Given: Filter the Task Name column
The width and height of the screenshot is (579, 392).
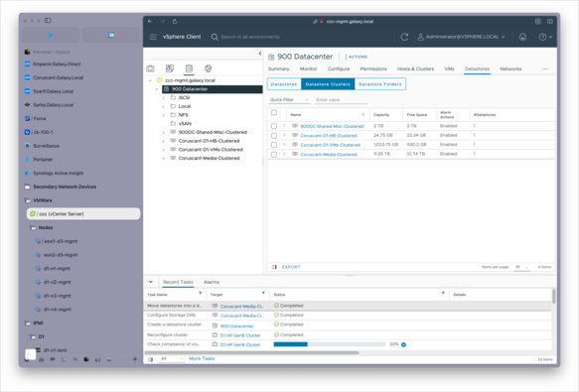Looking at the screenshot, I should 201,293.
